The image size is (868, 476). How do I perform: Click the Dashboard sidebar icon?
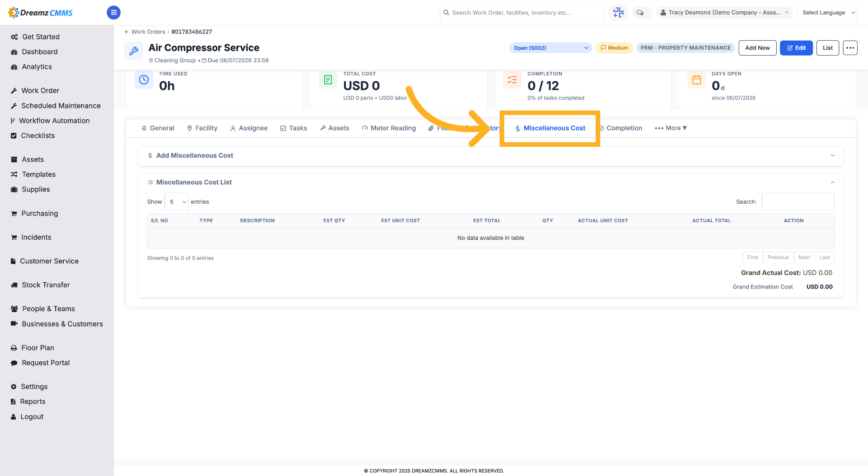pyautogui.click(x=14, y=52)
